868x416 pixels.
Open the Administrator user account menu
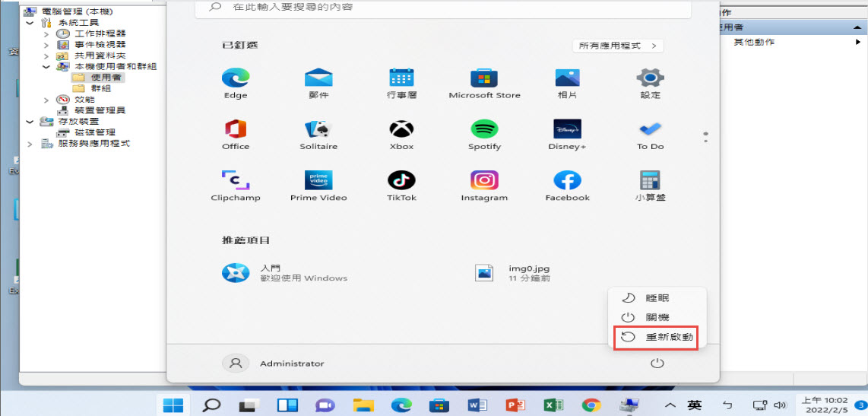pos(274,364)
